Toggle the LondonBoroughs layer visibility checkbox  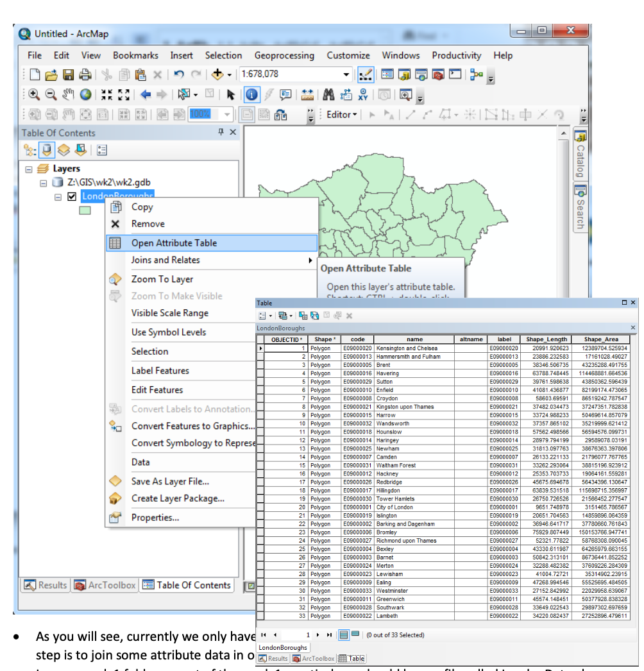[x=72, y=197]
